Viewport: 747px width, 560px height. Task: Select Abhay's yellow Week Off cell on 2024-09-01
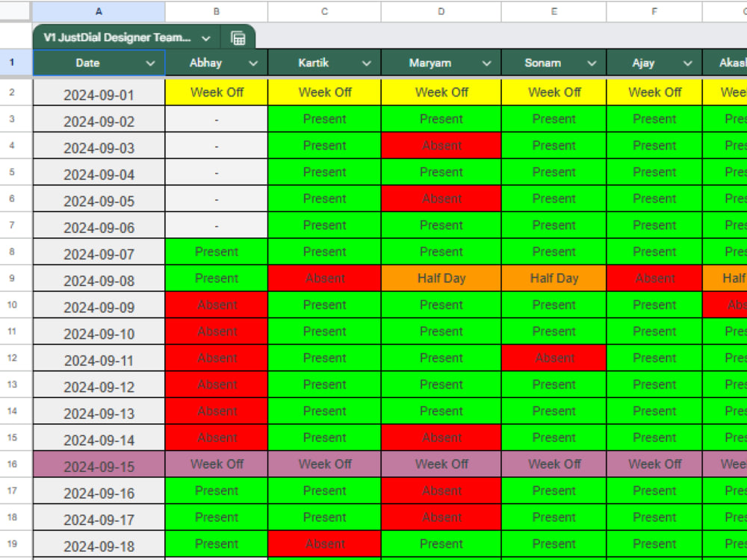[x=217, y=93]
